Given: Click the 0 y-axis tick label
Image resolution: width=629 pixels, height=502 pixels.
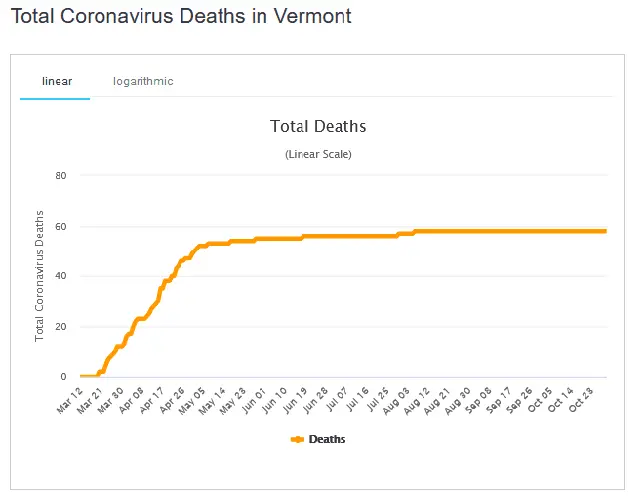Looking at the screenshot, I should [63, 377].
